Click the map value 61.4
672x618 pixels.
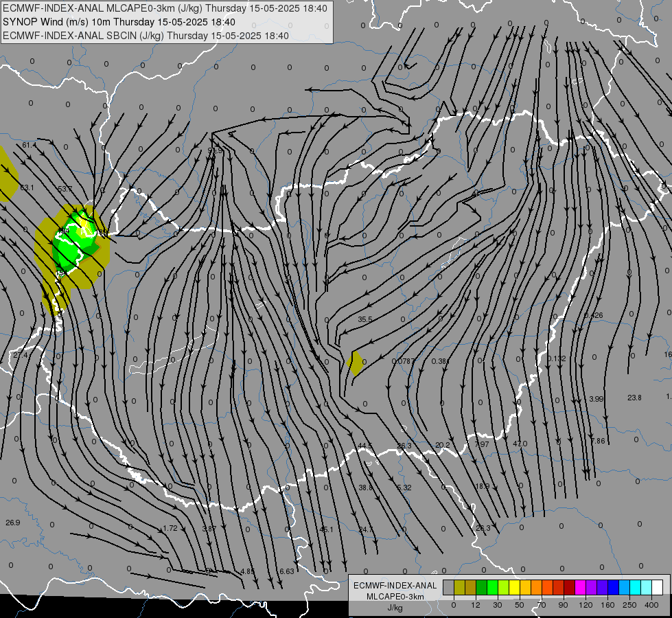(29, 146)
